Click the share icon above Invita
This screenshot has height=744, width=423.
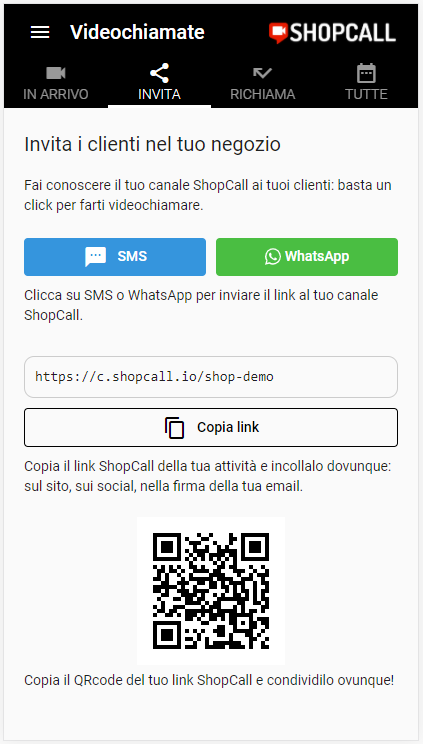coord(159,73)
